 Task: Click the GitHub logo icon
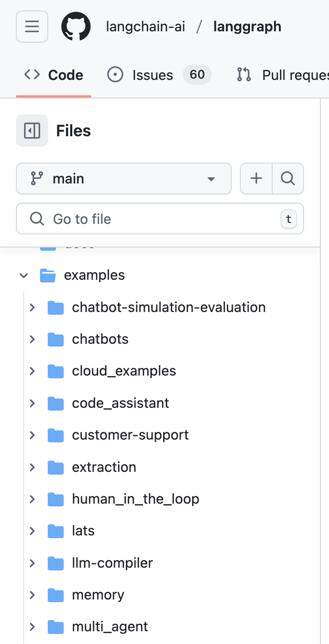click(x=76, y=27)
